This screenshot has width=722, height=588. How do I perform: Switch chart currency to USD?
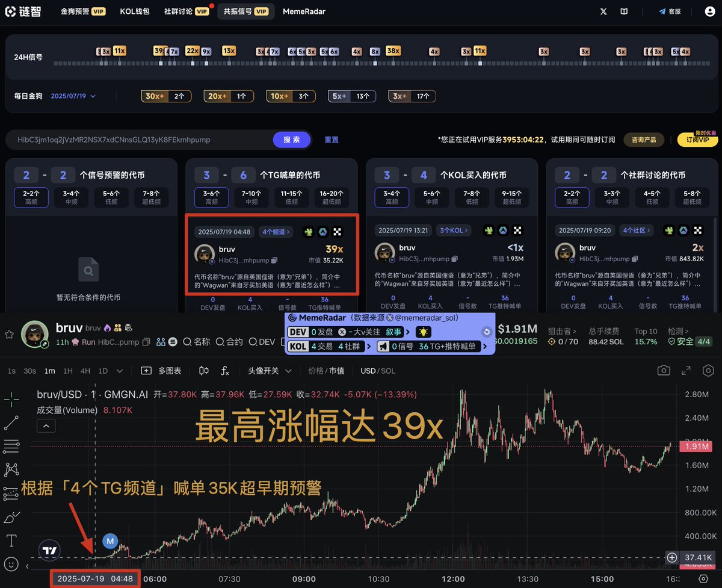pos(368,371)
